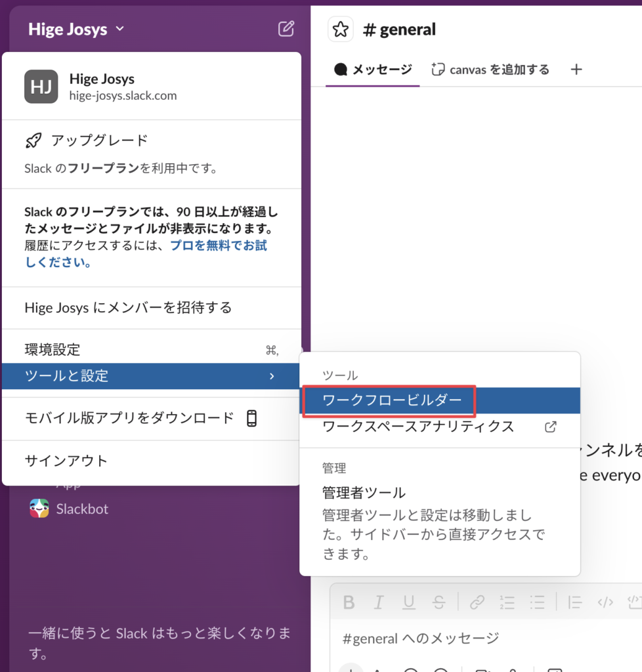Viewport: 642px width, 672px height.
Task: Switch to the canvas を追加する tab
Action: (x=490, y=70)
